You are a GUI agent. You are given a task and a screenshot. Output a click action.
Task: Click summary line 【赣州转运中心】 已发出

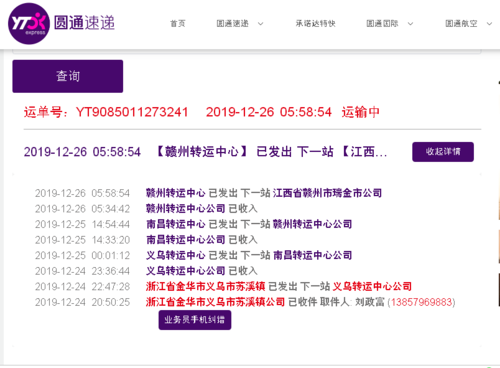click(223, 152)
